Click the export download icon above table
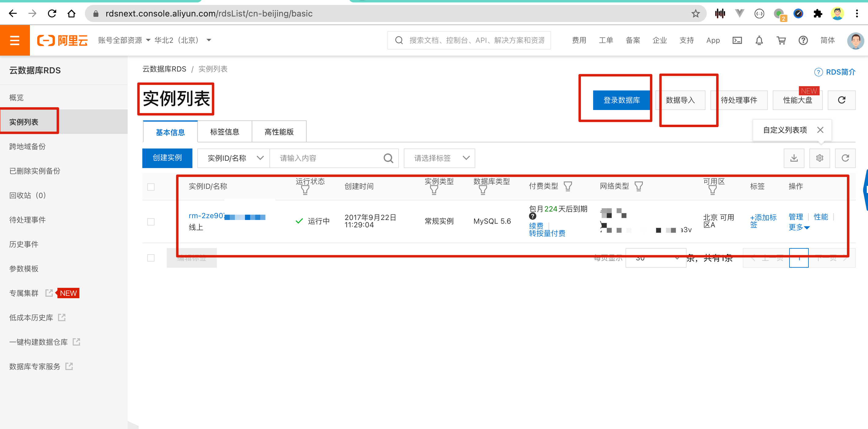The width and height of the screenshot is (868, 429). click(794, 158)
